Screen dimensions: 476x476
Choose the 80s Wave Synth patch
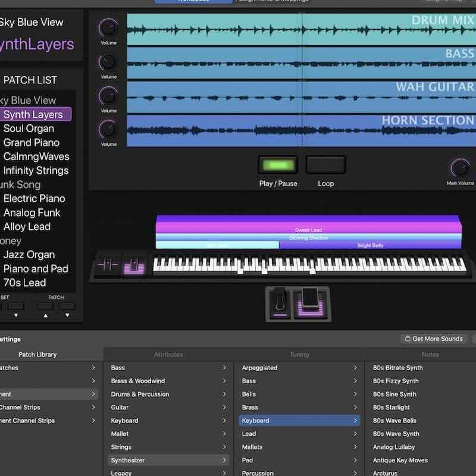pyautogui.click(x=396, y=434)
